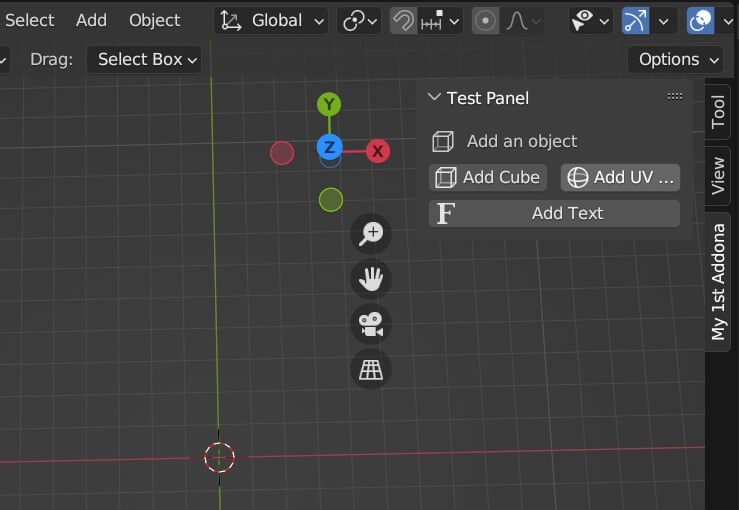The image size is (739, 510).
Task: Click the red X axis gizmo
Action: (377, 151)
